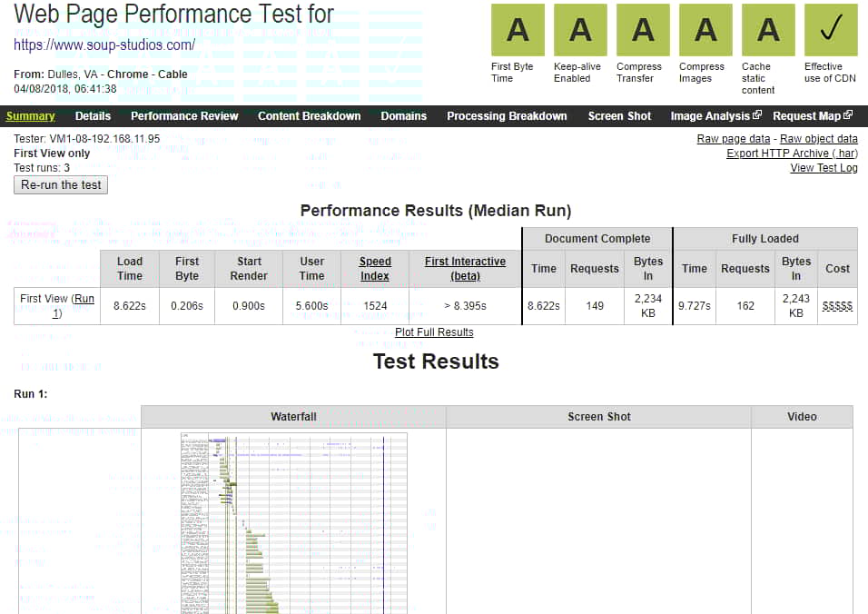Open the Request Map external tab
Image resolution: width=868 pixels, height=614 pixels.
point(812,116)
